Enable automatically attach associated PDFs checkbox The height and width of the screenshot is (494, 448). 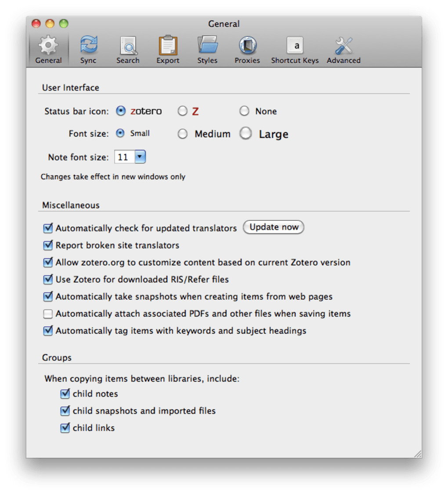click(48, 314)
